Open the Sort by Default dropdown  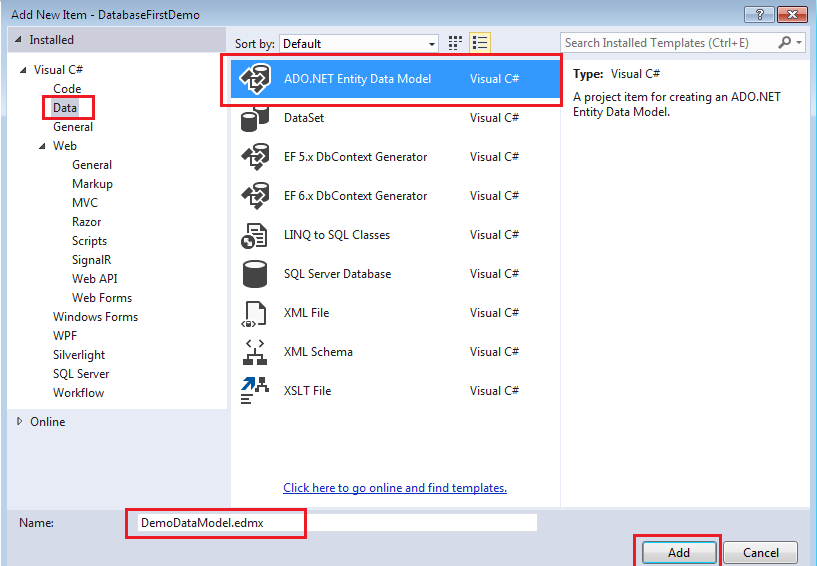358,44
